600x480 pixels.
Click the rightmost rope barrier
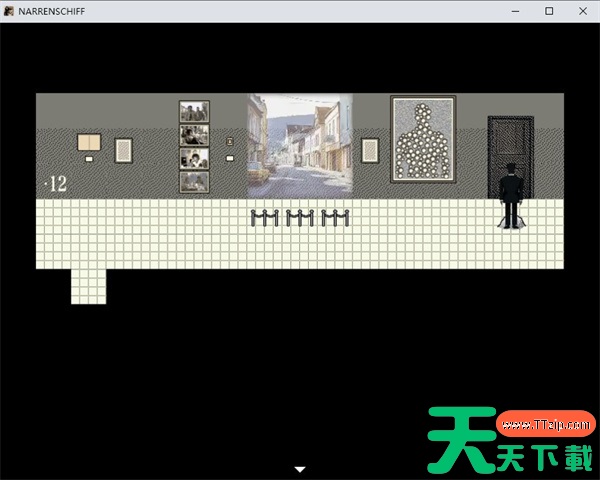335,217
